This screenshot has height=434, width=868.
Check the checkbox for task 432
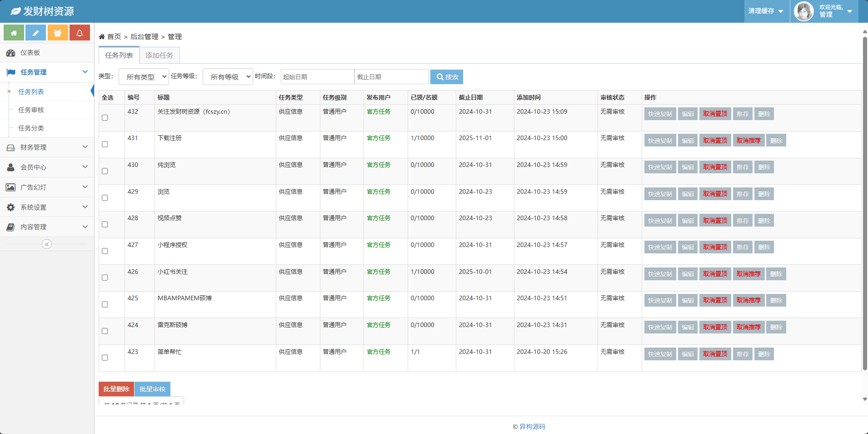coord(105,118)
